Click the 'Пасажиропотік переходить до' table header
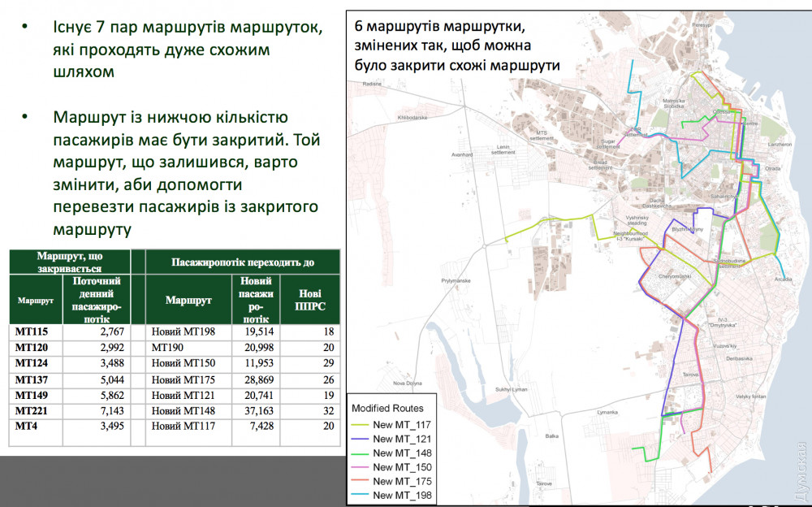This screenshot has width=812, height=507. (244, 262)
